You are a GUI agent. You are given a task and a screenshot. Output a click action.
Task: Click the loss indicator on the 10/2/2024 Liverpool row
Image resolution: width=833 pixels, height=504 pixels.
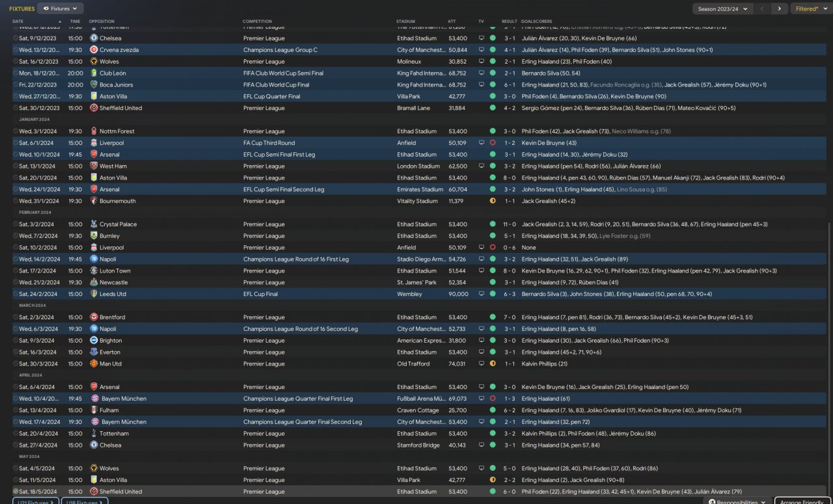click(x=493, y=248)
